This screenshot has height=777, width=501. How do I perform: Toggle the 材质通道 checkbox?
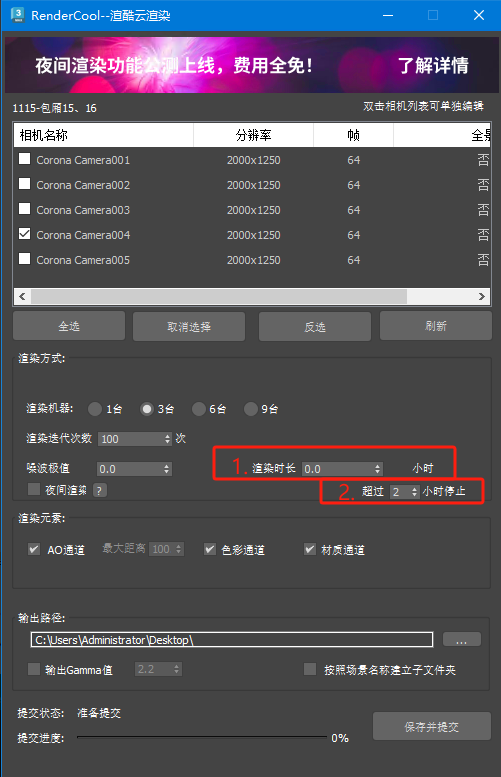pos(310,549)
